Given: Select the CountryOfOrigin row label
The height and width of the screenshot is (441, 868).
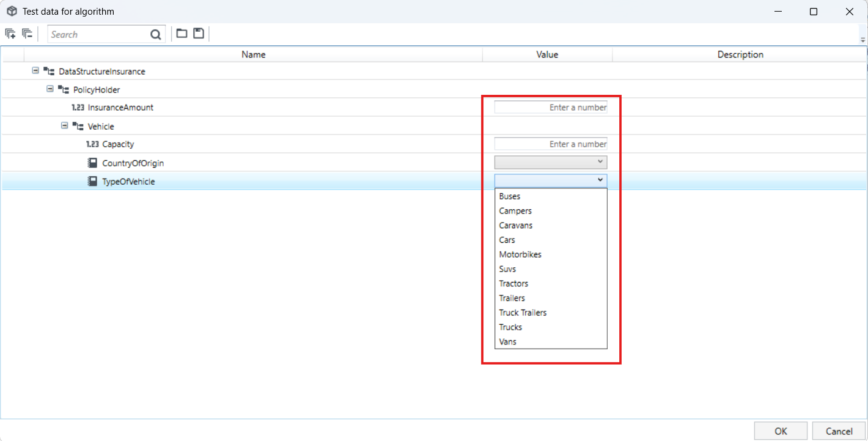Looking at the screenshot, I should point(133,163).
